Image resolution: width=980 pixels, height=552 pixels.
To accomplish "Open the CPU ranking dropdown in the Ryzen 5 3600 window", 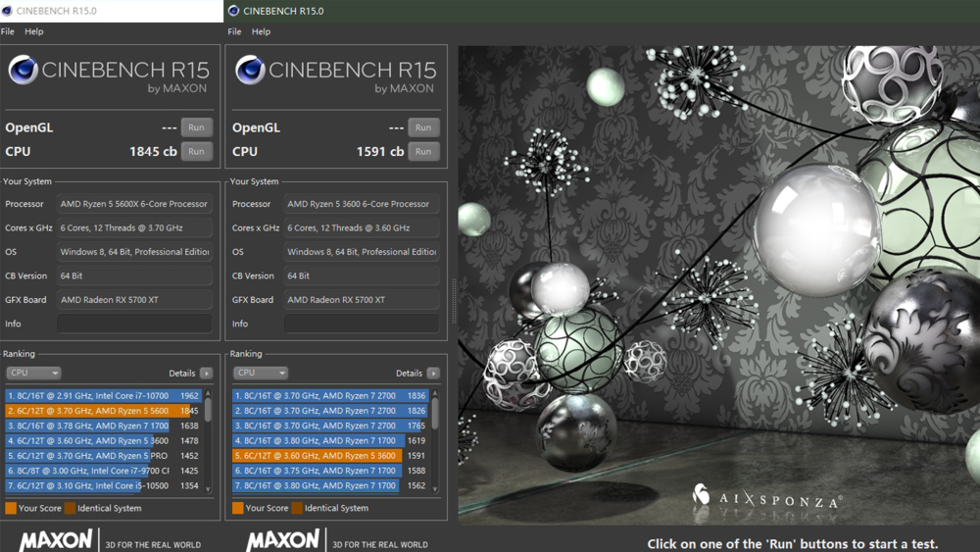I will (261, 374).
